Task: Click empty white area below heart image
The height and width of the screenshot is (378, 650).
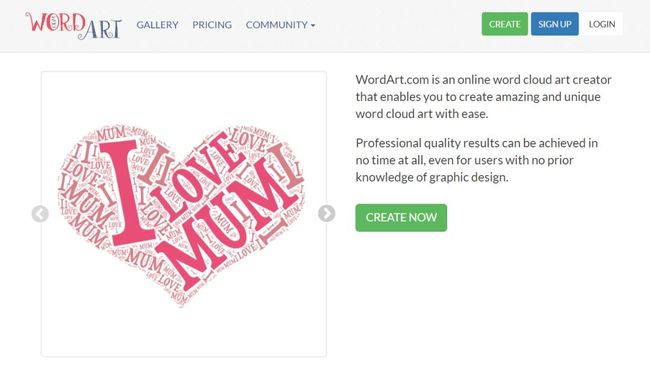Action: (184, 332)
